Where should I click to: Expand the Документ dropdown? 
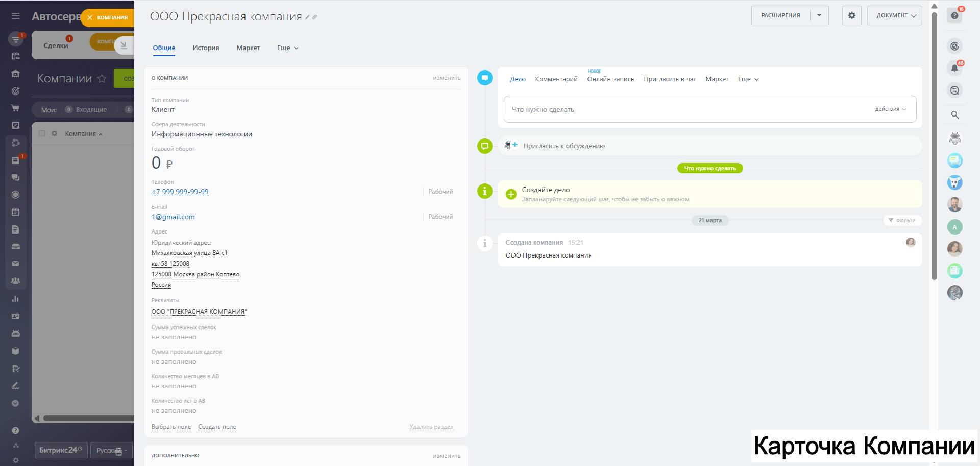tap(895, 15)
